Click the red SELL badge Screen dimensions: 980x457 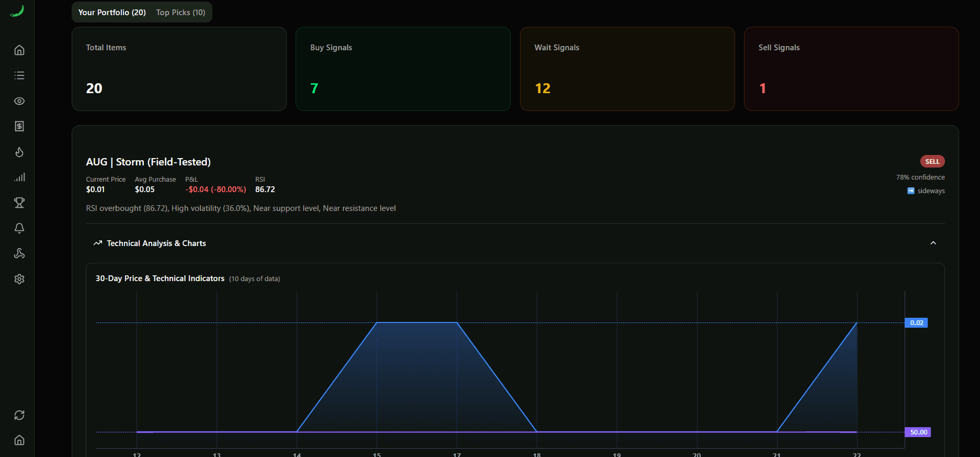pyautogui.click(x=932, y=161)
